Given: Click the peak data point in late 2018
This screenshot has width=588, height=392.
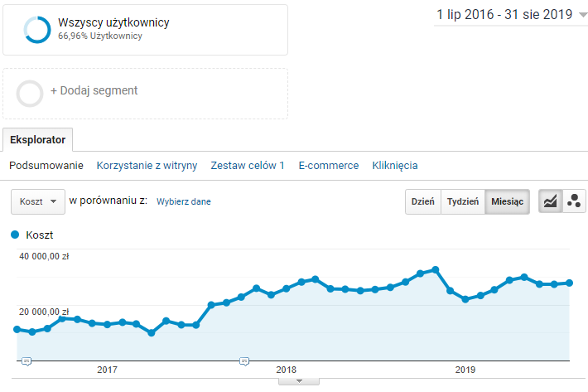Looking at the screenshot, I should (436, 269).
